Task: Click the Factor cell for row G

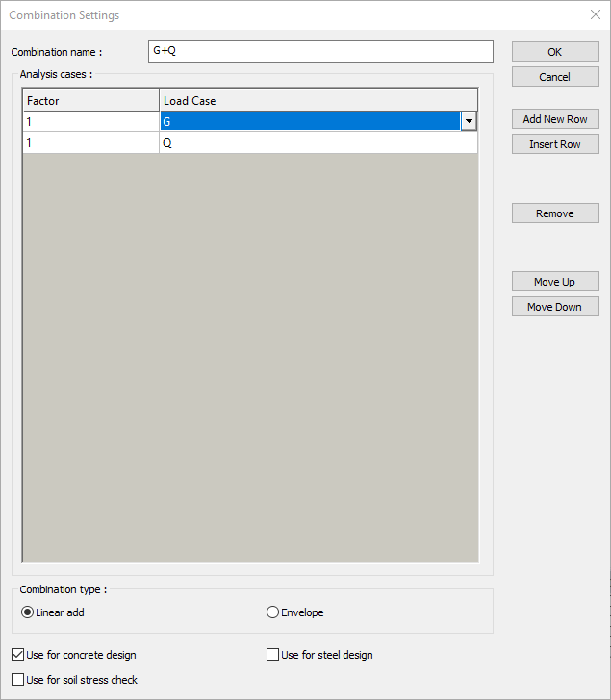Action: click(90, 122)
